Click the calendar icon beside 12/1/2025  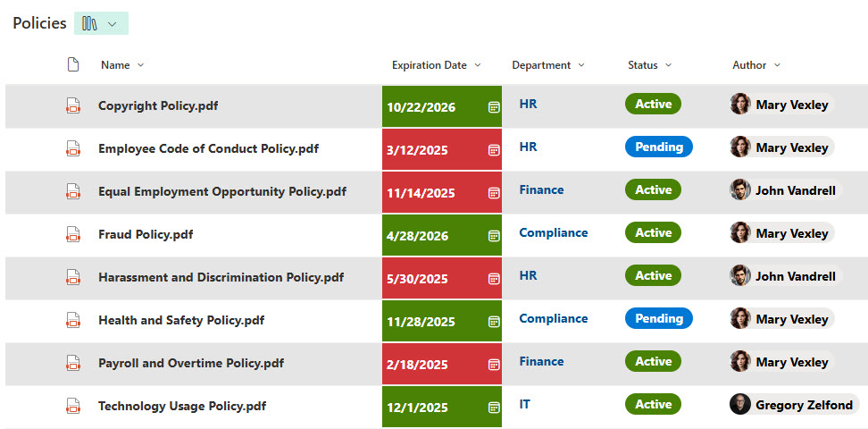493,408
